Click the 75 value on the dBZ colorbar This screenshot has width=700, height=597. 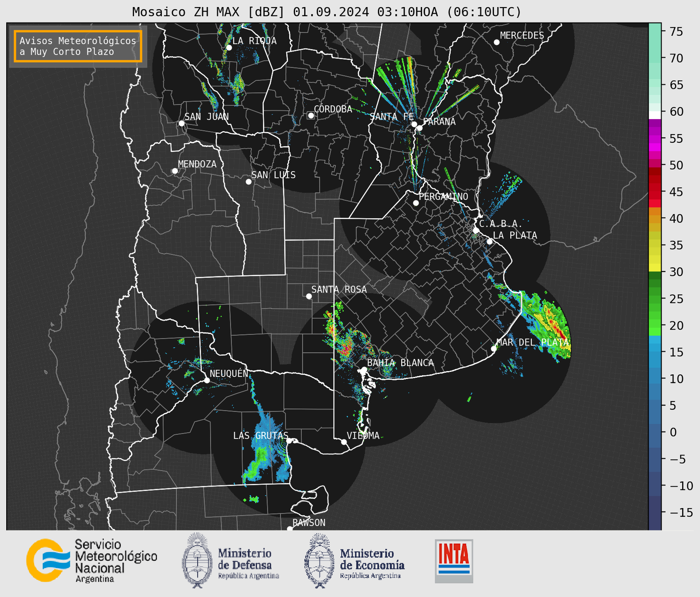[676, 32]
